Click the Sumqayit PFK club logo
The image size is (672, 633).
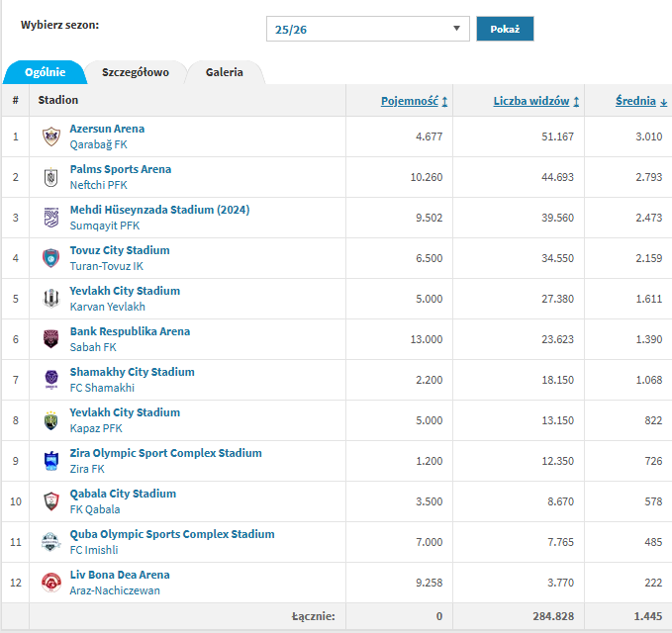(51, 218)
